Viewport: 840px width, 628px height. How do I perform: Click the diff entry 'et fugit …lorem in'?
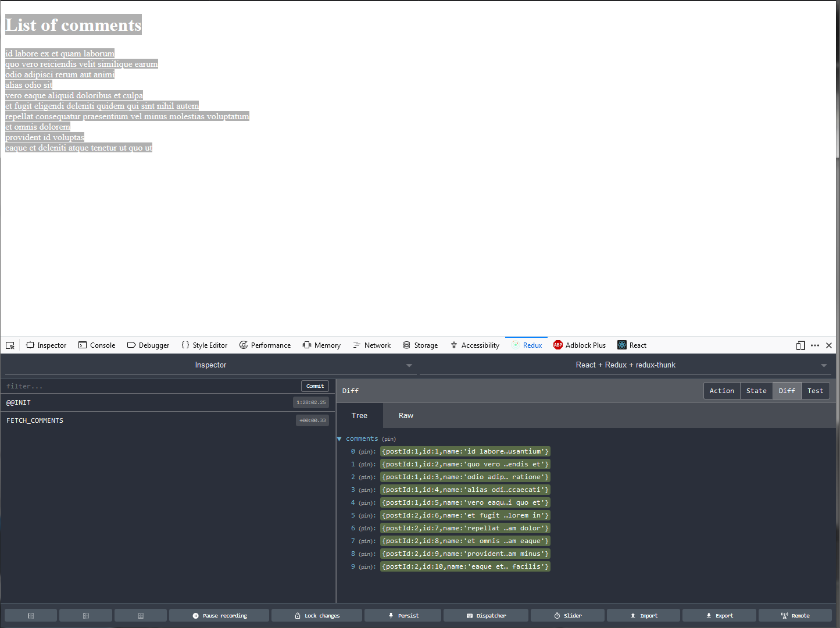coord(465,515)
